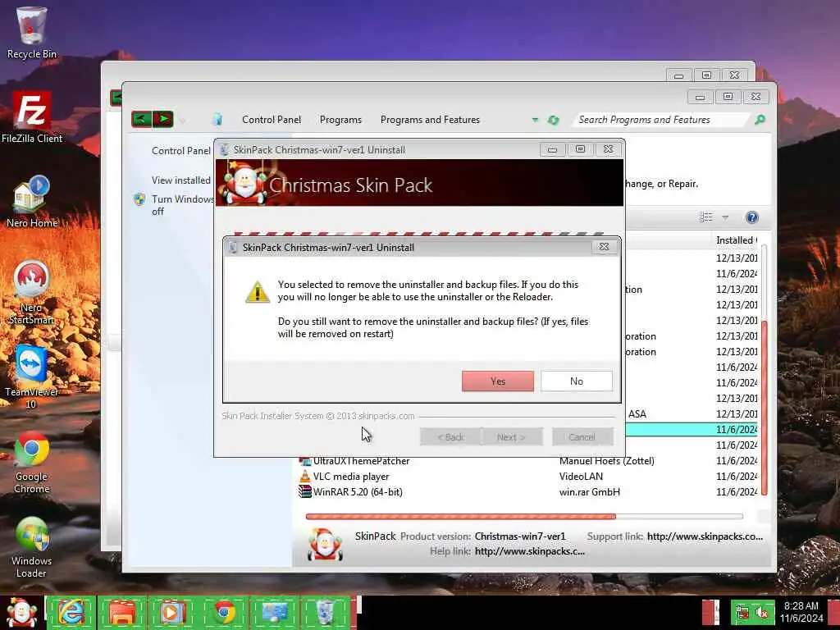Go back in Programs and Features window
840x630 pixels.
(141, 119)
